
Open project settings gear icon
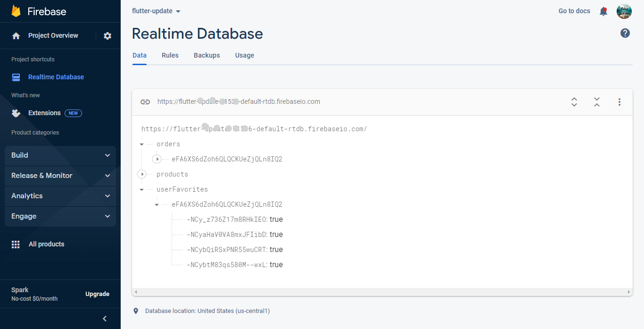click(107, 36)
